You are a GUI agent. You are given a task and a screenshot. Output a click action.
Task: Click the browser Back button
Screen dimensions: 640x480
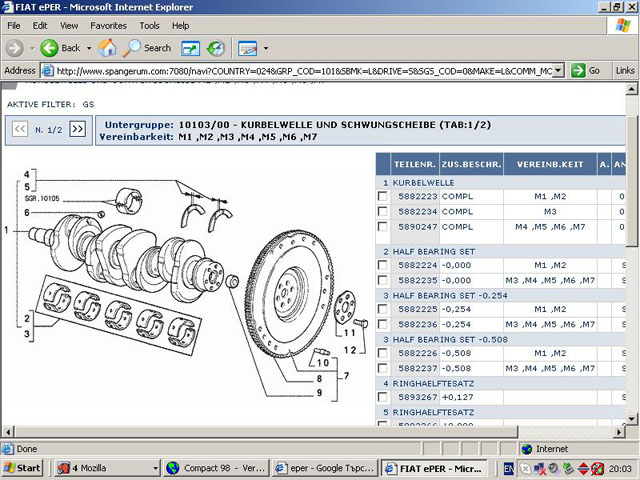click(x=60, y=48)
